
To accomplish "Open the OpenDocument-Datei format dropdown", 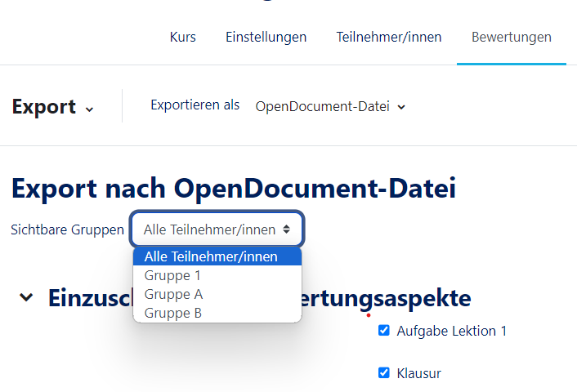I will [329, 106].
